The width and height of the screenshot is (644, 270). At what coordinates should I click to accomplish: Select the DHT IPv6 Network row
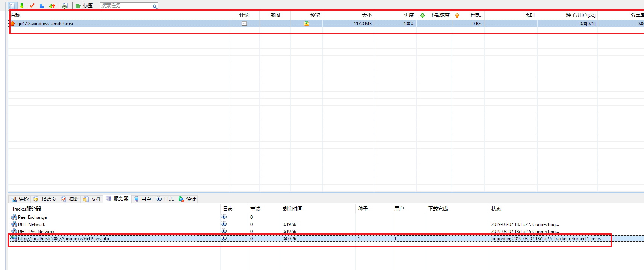(36, 232)
